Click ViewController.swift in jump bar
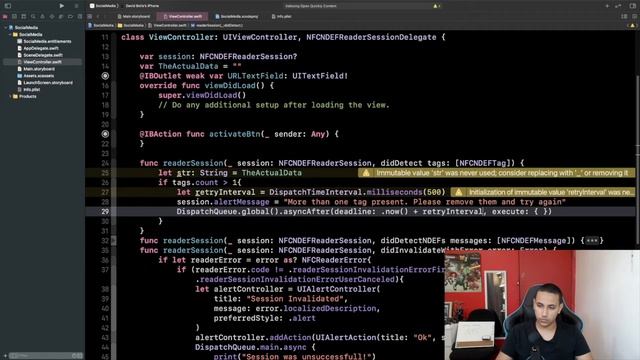This screenshot has height=360, width=640. point(167,25)
